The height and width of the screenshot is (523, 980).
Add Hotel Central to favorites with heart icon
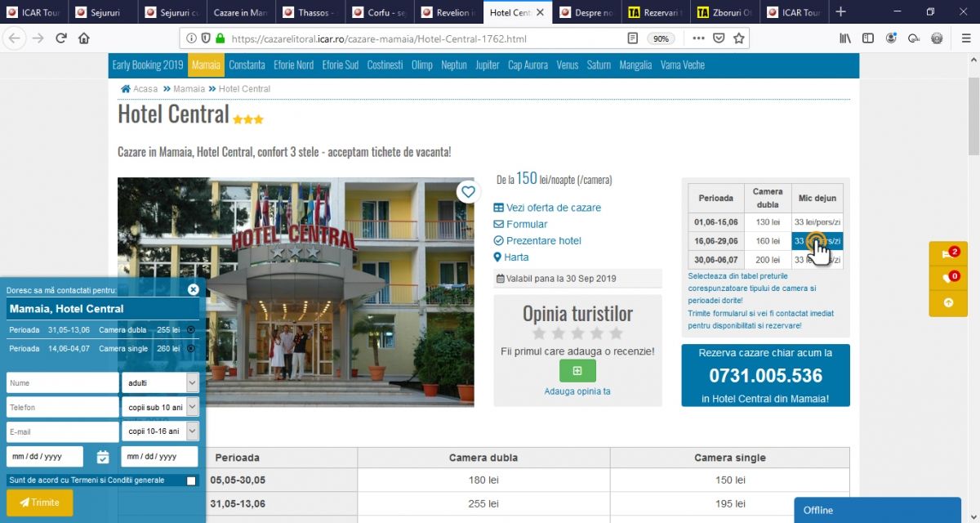[467, 192]
